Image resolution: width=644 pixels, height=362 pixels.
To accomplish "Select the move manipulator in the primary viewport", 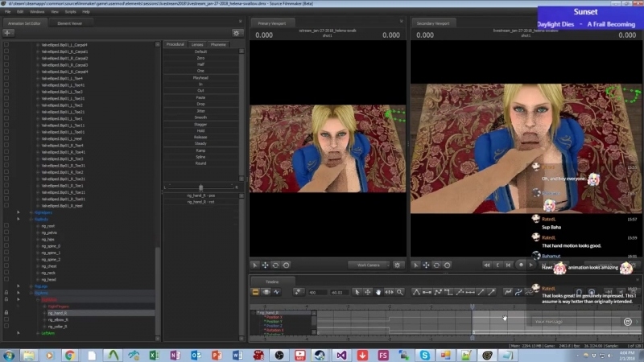I will 266,265.
